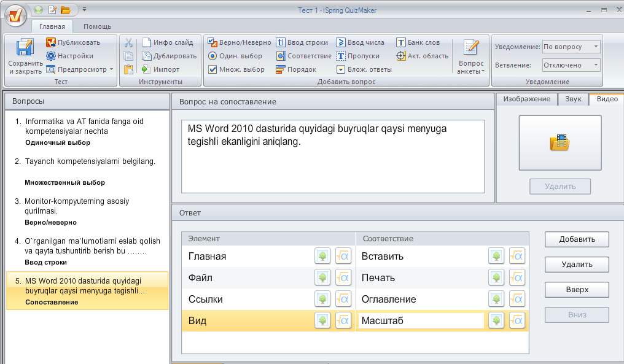Click Дублировать to duplicate the question
The height and width of the screenshot is (364, 624).
click(x=170, y=56)
